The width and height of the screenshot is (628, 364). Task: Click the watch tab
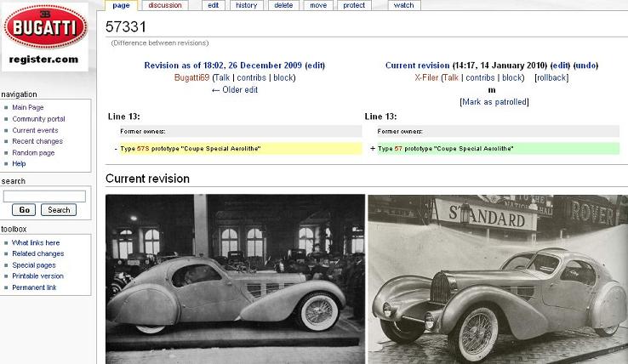(404, 5)
